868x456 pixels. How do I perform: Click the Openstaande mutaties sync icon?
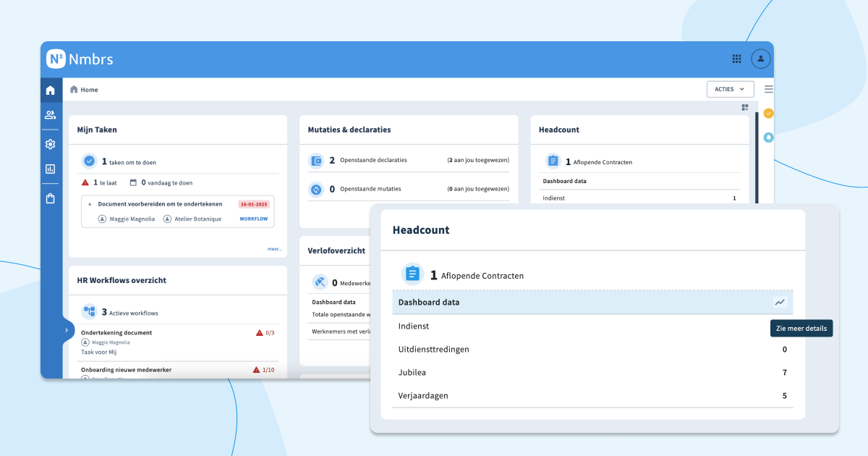[316, 190]
